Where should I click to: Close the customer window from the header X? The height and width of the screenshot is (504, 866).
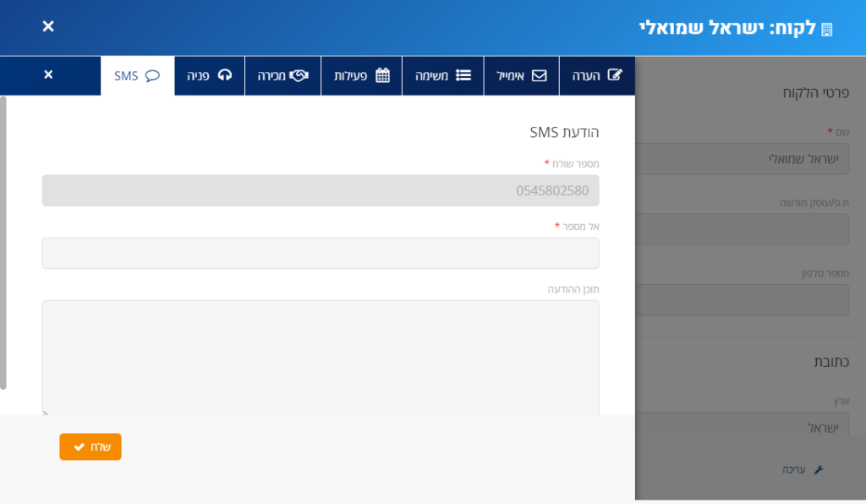coord(48,26)
